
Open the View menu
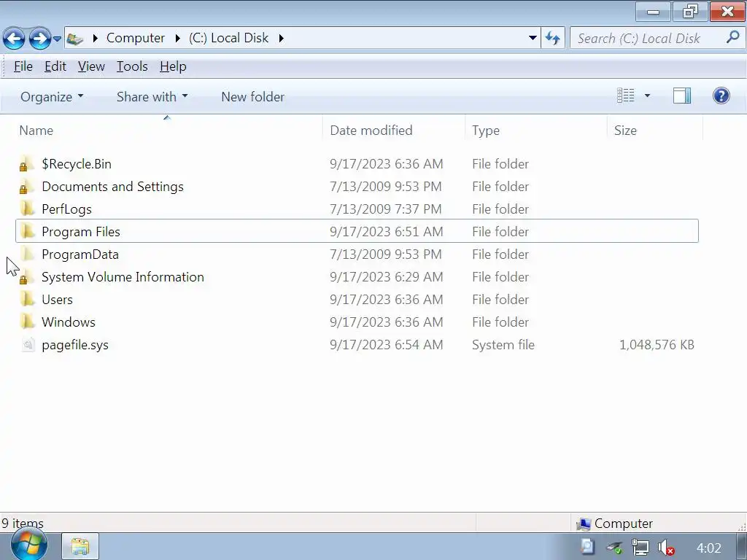click(x=91, y=66)
